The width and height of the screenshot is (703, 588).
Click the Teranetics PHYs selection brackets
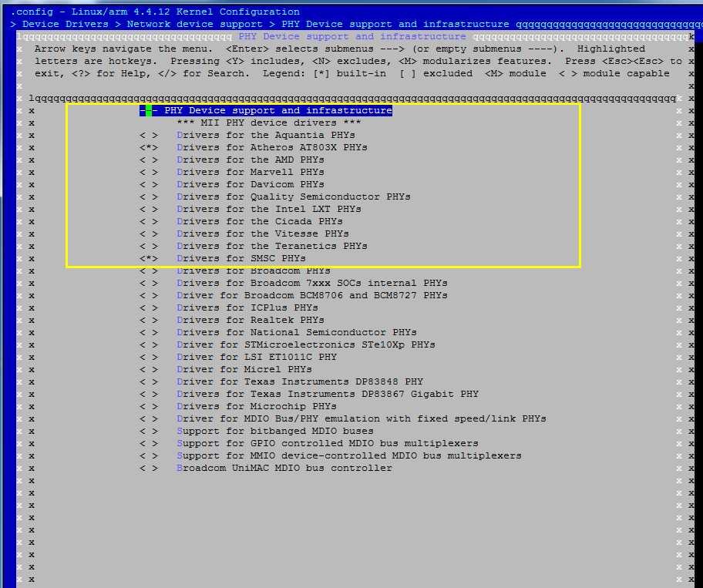(x=149, y=246)
